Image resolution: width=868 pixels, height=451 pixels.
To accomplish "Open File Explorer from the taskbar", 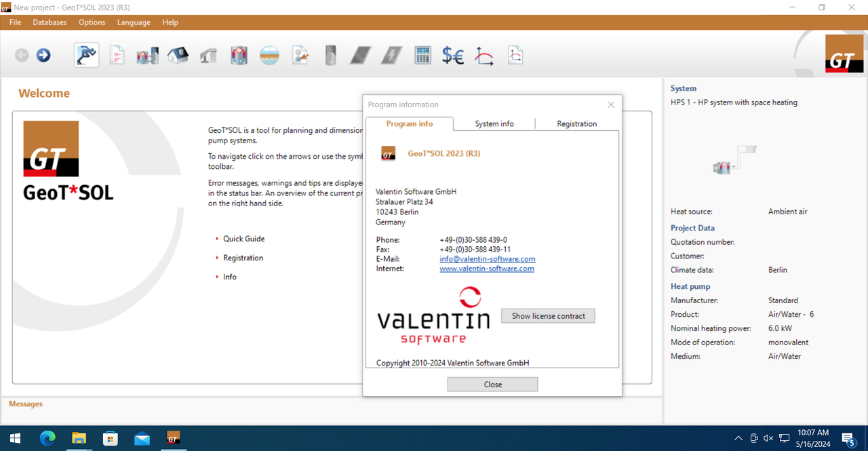I will point(79,439).
